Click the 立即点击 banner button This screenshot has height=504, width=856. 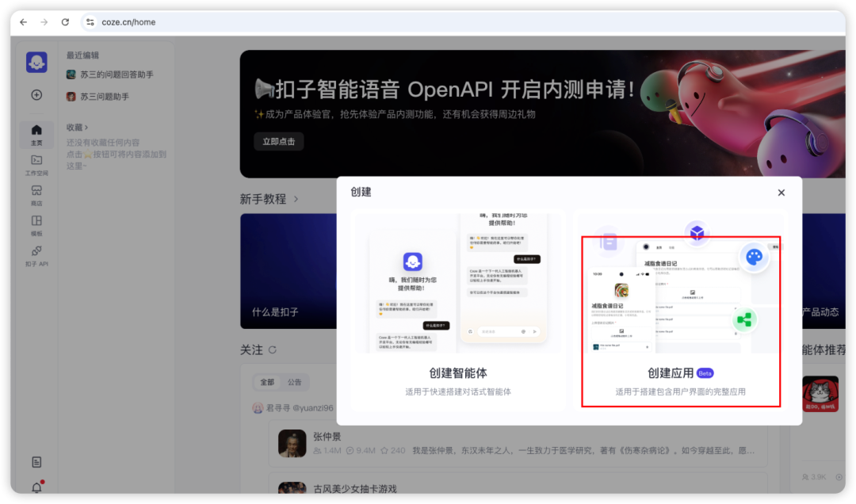pos(279,142)
